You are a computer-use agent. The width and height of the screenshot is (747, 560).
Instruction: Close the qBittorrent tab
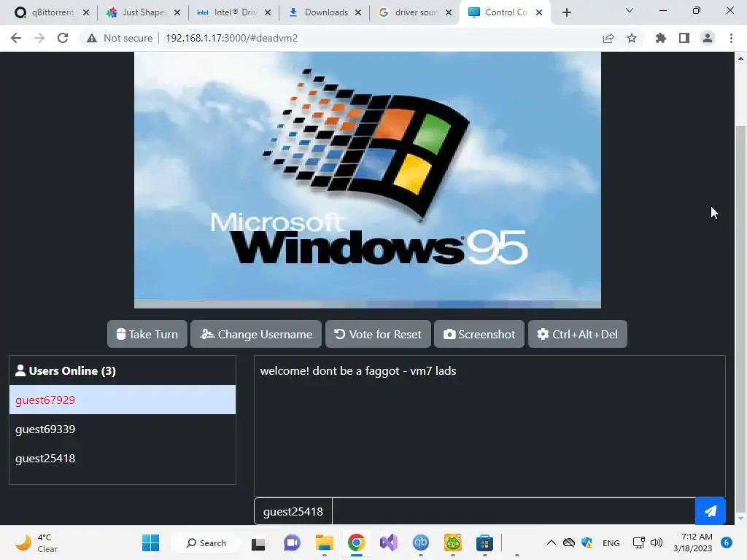point(86,12)
